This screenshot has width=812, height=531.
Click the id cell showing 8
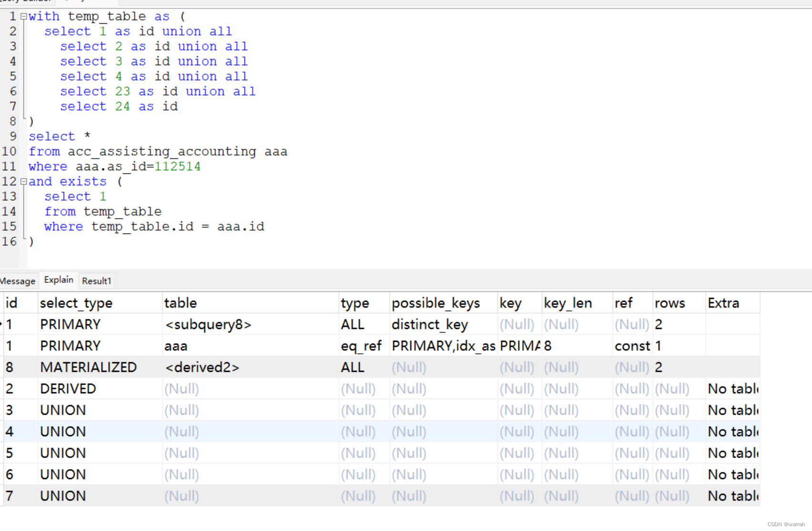pos(20,367)
